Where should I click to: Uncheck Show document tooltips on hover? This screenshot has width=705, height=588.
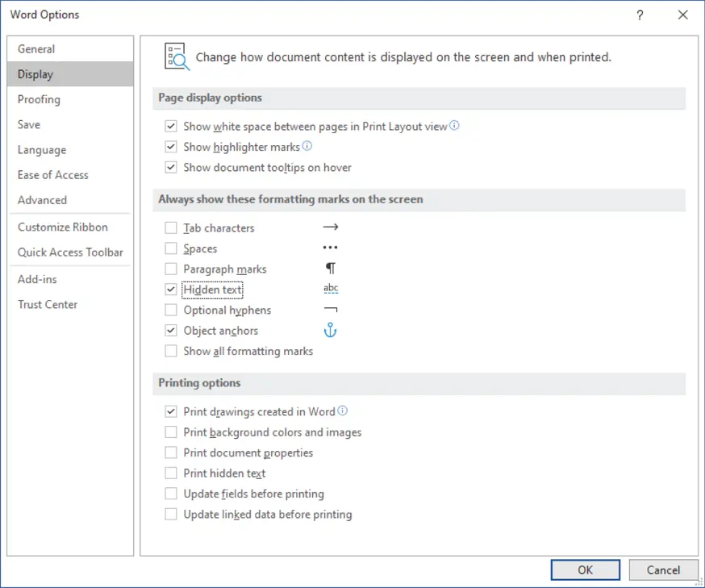tap(171, 167)
